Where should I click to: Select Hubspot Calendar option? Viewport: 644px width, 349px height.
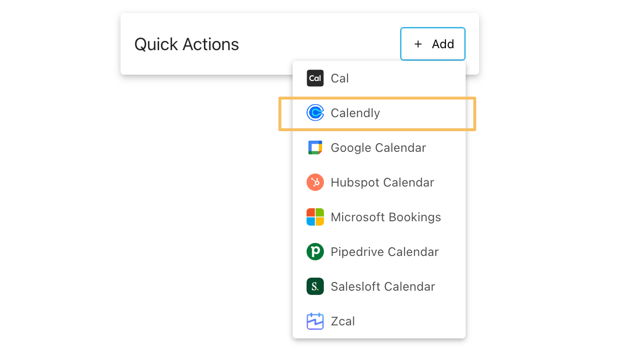pyautogui.click(x=382, y=182)
